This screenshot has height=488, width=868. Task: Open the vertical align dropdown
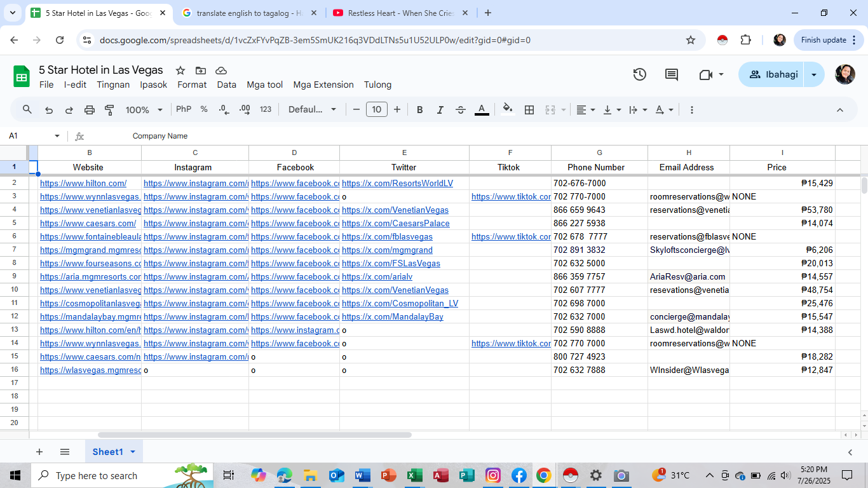click(x=612, y=110)
